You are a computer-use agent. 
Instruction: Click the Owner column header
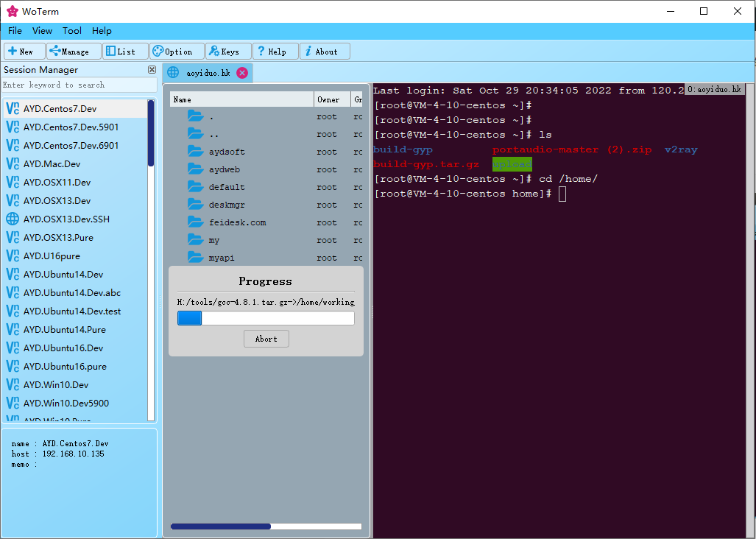tap(332, 99)
